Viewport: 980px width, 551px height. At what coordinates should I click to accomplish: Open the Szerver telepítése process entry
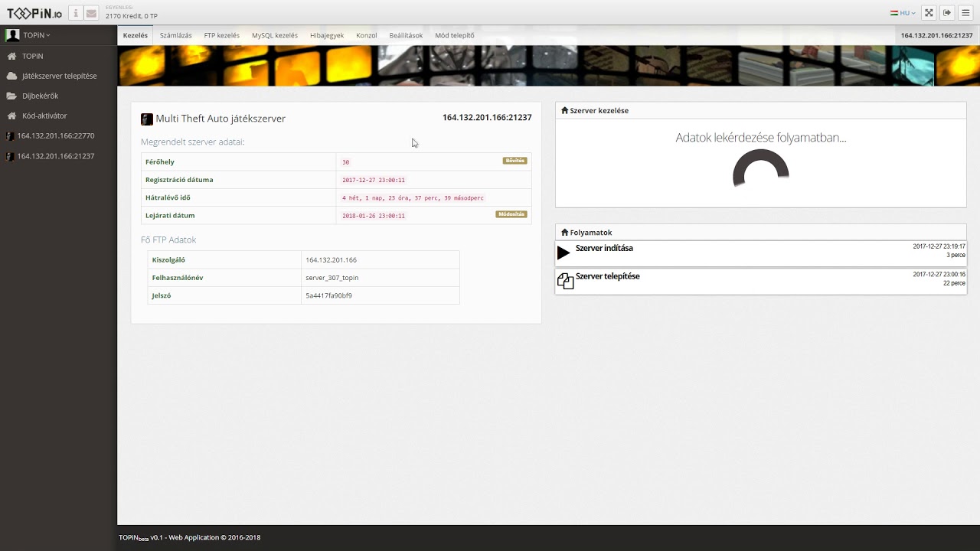[x=761, y=282]
